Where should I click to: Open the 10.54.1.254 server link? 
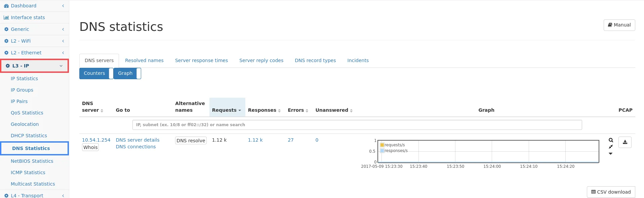[x=96, y=140]
